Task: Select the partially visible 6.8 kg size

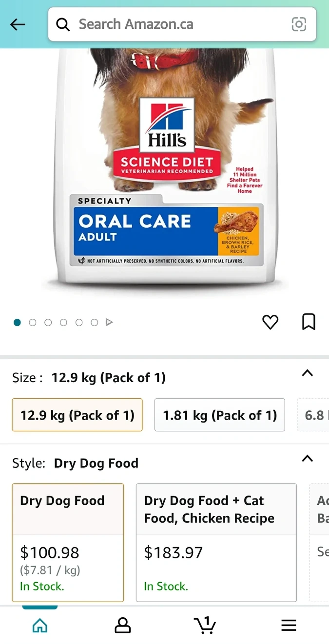Action: (313, 415)
